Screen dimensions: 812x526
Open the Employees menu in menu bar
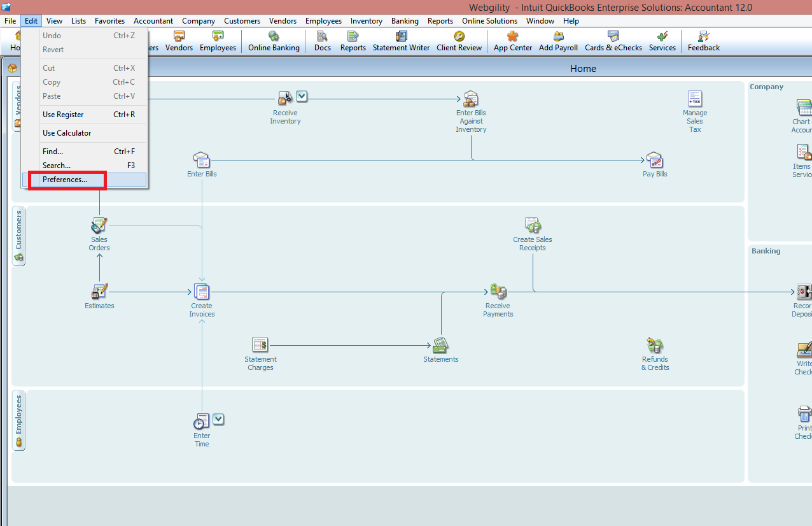(x=323, y=21)
